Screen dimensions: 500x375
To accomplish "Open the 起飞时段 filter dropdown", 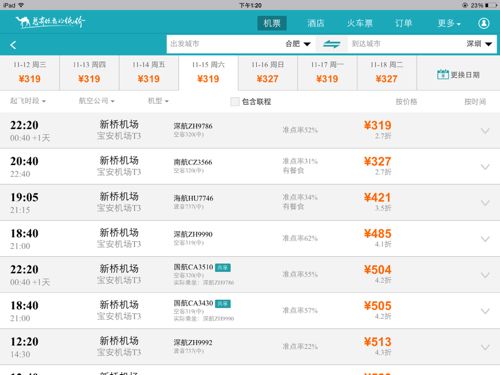I will 28,101.
